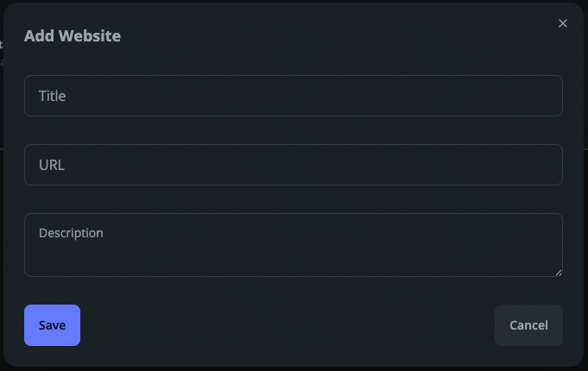This screenshot has height=371, width=588.
Task: Click the Title input field
Action: (293, 96)
